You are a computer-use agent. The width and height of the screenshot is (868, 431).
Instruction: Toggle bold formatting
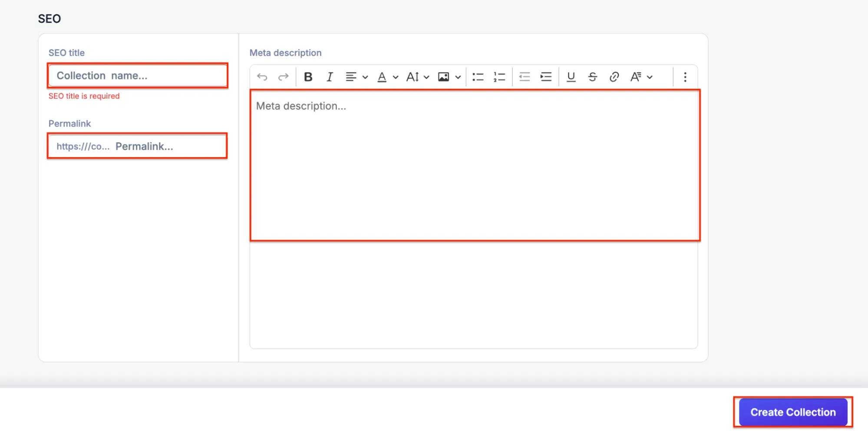coord(308,77)
